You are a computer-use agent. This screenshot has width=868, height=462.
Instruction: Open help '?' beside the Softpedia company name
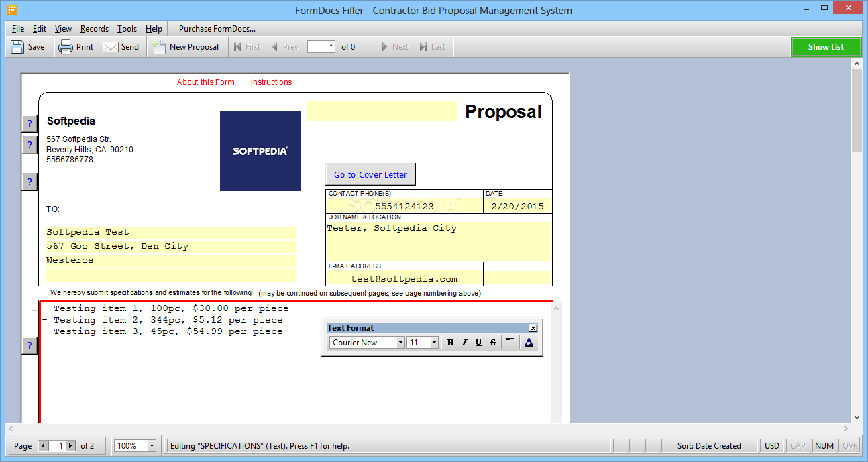point(30,123)
